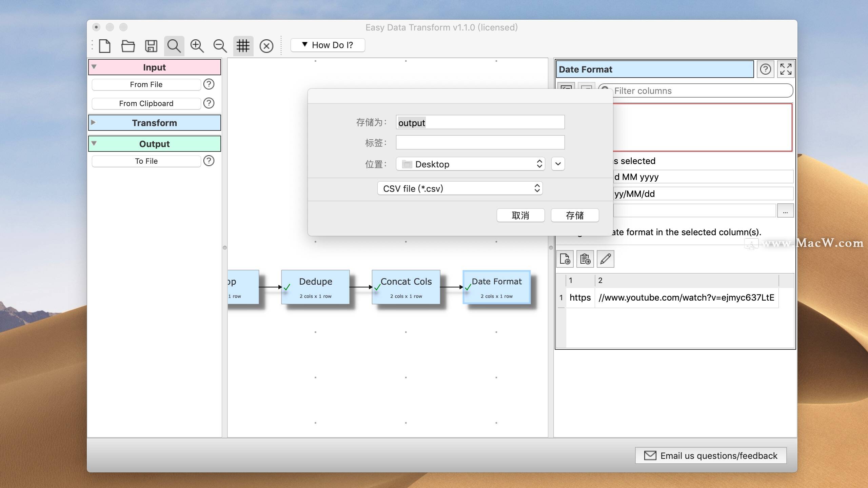Click the New file toolbar icon
This screenshot has width=868, height=488.
[104, 46]
